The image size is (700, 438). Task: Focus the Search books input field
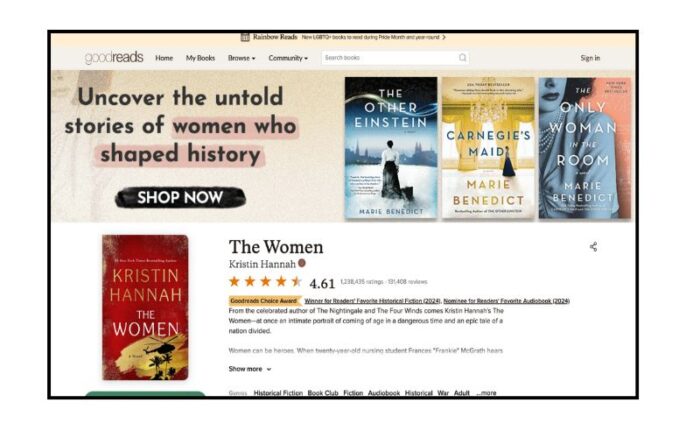[x=389, y=58]
